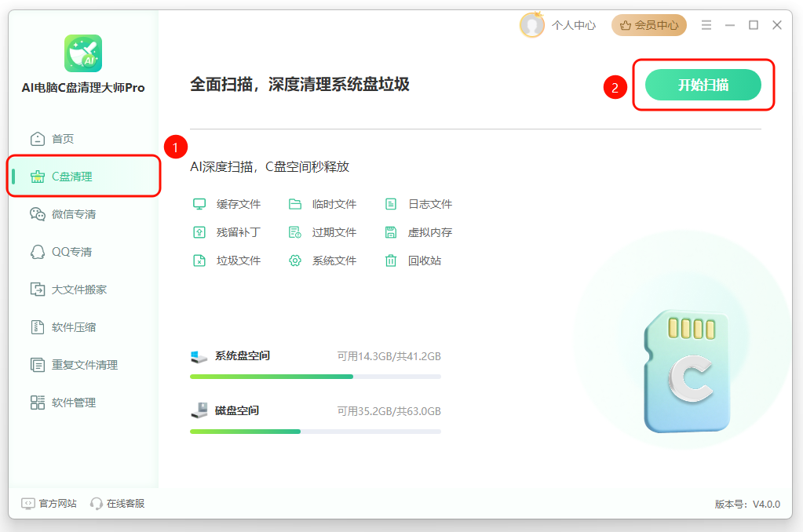The height and width of the screenshot is (532, 803).
Task: Open 重复文件清理 duplicate cleaner
Action: point(84,365)
